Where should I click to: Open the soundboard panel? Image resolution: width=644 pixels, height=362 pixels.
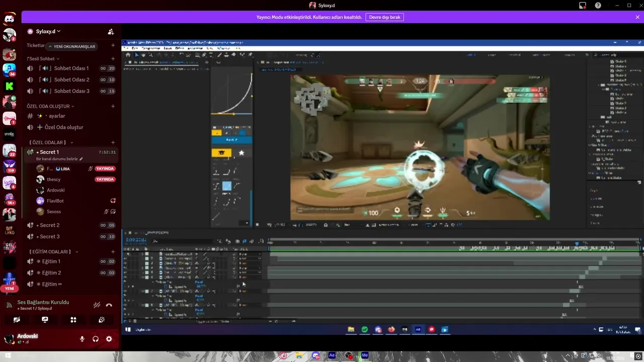tap(102, 319)
